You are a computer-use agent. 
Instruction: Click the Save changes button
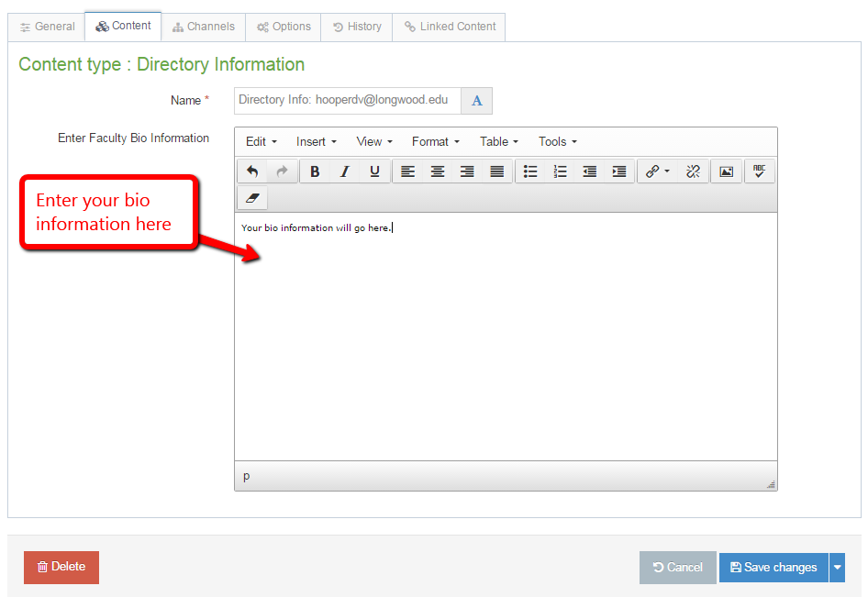tap(773, 567)
